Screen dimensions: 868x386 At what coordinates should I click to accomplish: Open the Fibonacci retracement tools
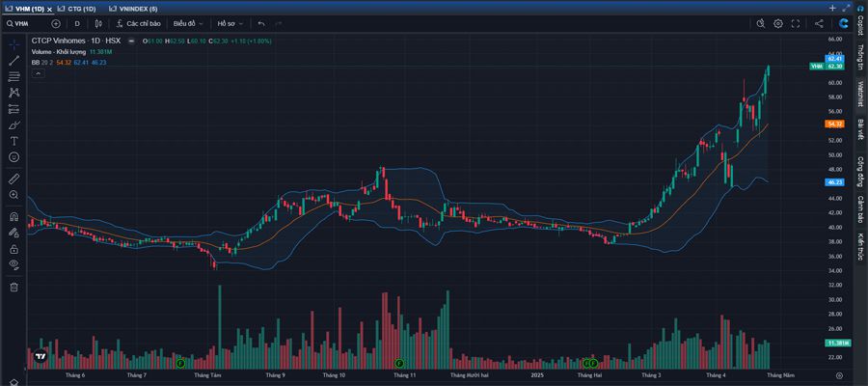[14, 76]
